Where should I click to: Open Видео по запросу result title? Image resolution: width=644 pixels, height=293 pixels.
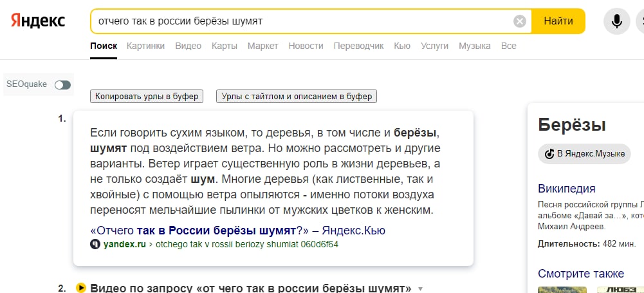click(250, 288)
